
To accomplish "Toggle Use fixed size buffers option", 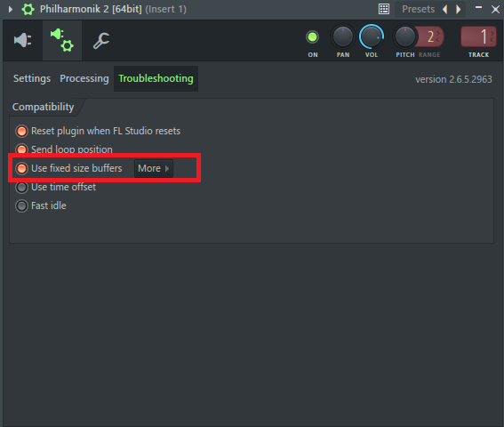I will coord(21,168).
